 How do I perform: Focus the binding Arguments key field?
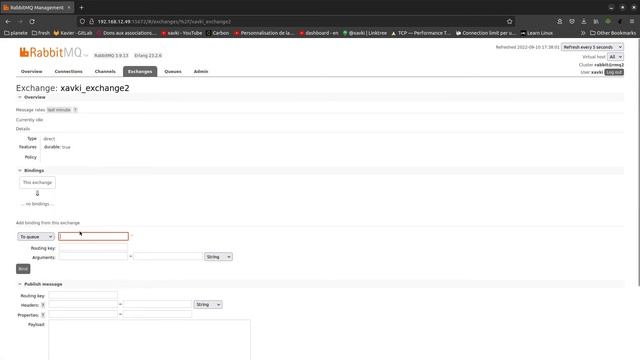coord(93,256)
